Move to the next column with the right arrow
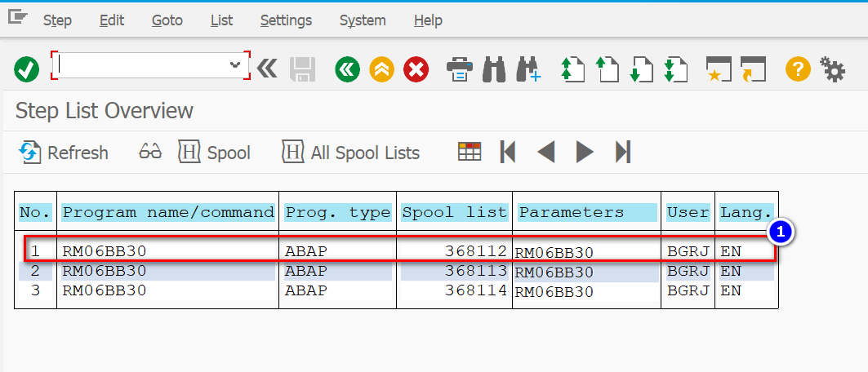 (585, 152)
